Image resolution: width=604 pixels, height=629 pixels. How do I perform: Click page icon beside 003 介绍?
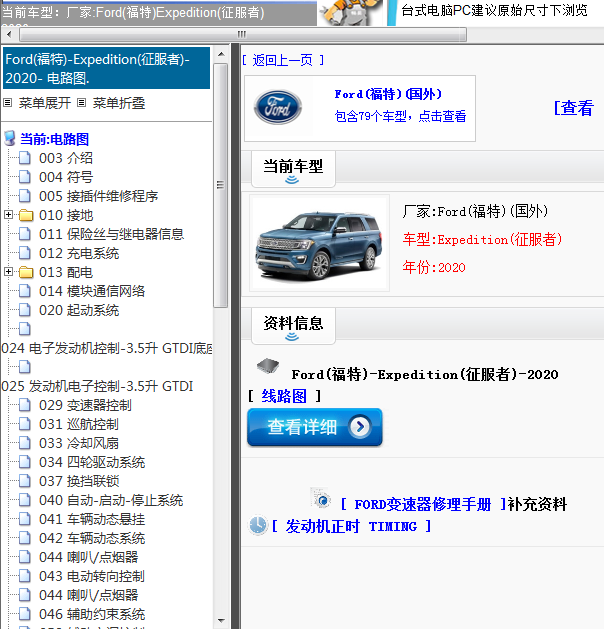25,158
